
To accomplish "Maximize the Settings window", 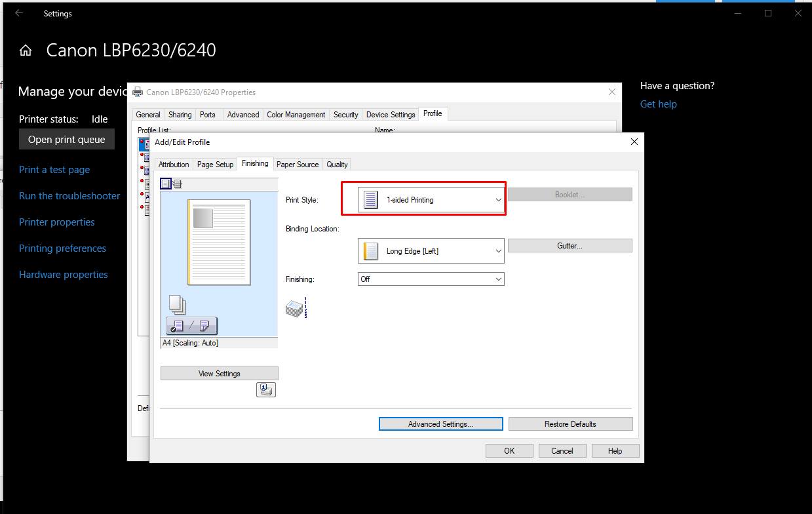I will (768, 13).
